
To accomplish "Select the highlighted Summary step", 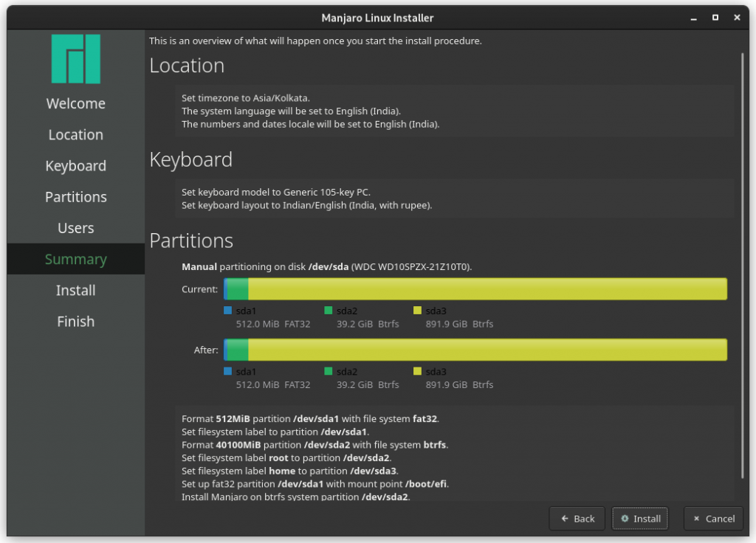I will pos(75,258).
